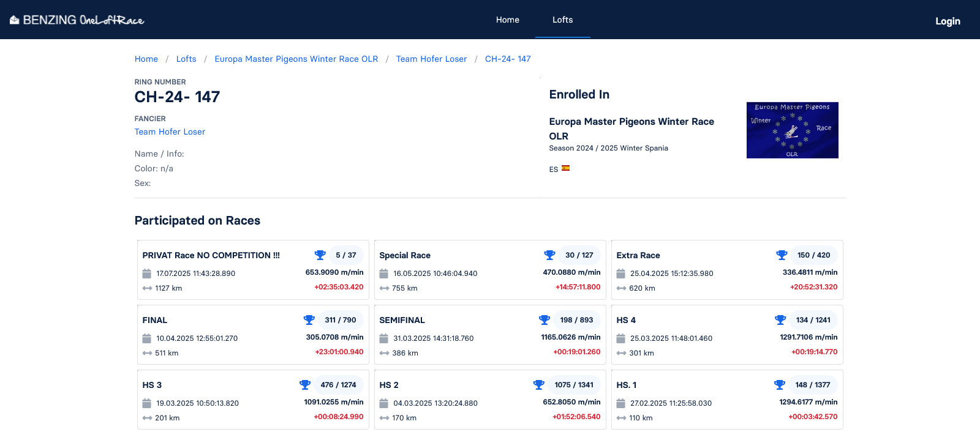Click the distance arrow icon on the HS 3 card
This screenshot has width=980, height=432.
click(147, 418)
